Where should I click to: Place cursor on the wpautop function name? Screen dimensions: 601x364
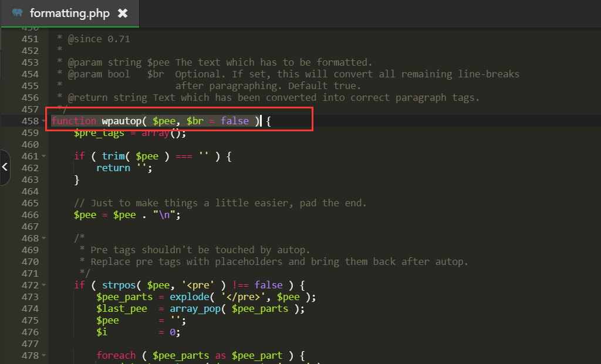coord(124,121)
